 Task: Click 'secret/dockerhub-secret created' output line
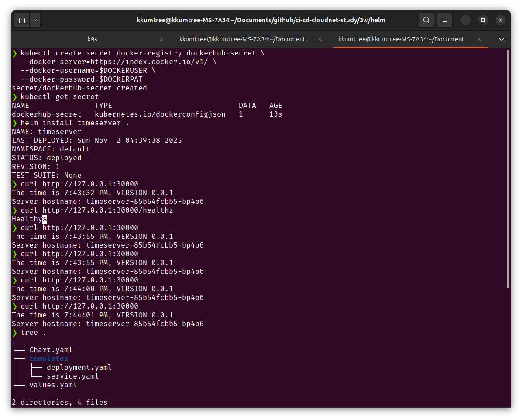79,88
